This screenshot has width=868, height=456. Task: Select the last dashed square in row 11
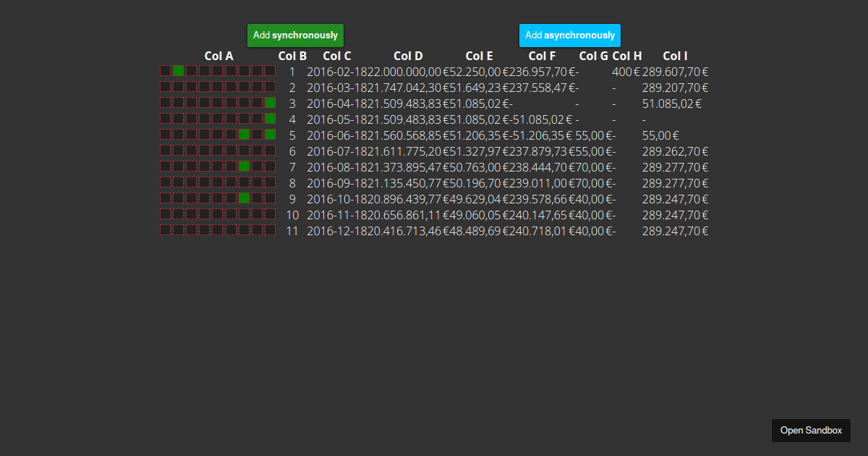(270, 229)
